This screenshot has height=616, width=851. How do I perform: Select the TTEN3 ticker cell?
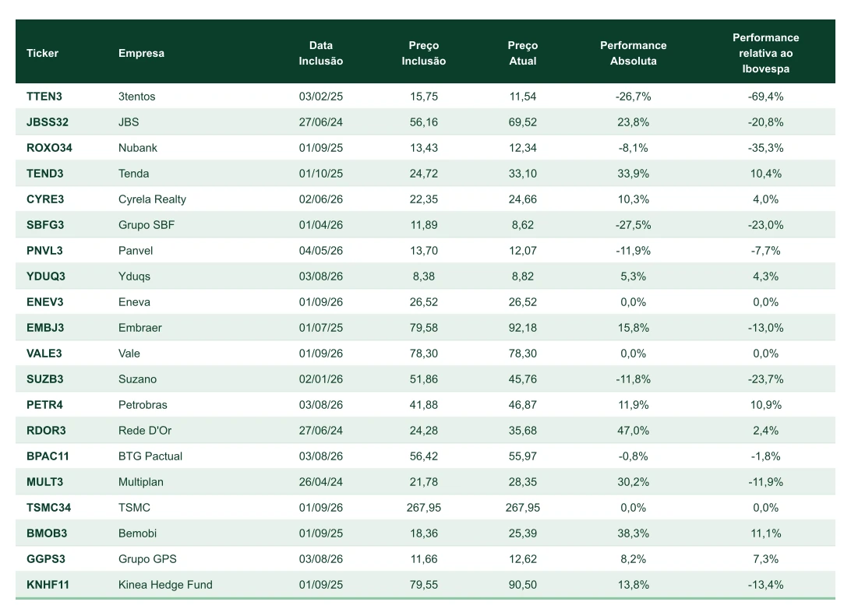click(44, 97)
